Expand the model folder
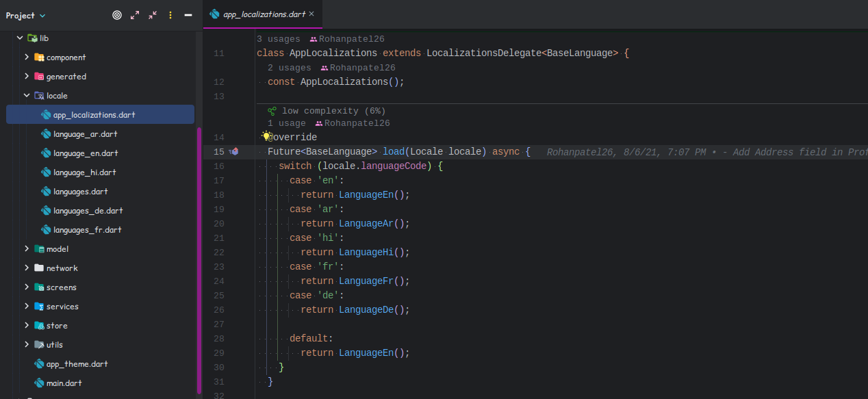This screenshot has height=399, width=868. [27, 249]
